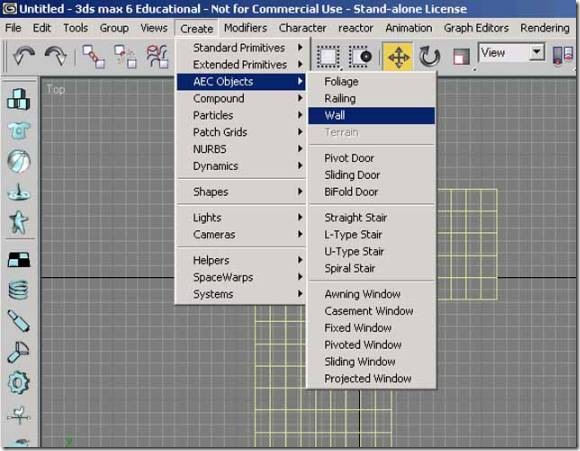The image size is (580, 451).
Task: Click the Top viewport label
Action: (55, 90)
